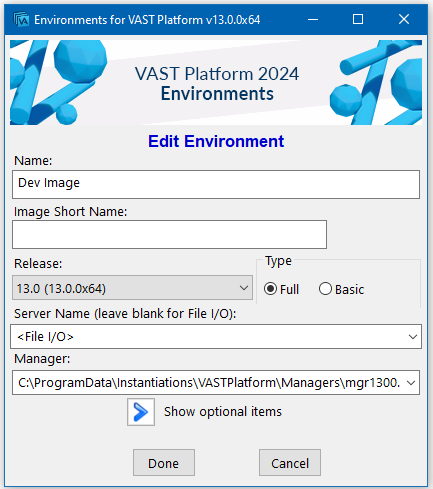Click the <File I/O> server name text
The image size is (433, 489).
(45, 337)
